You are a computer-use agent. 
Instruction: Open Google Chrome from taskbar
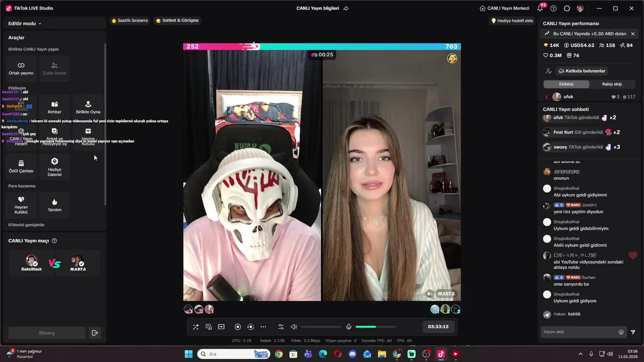pos(279,354)
